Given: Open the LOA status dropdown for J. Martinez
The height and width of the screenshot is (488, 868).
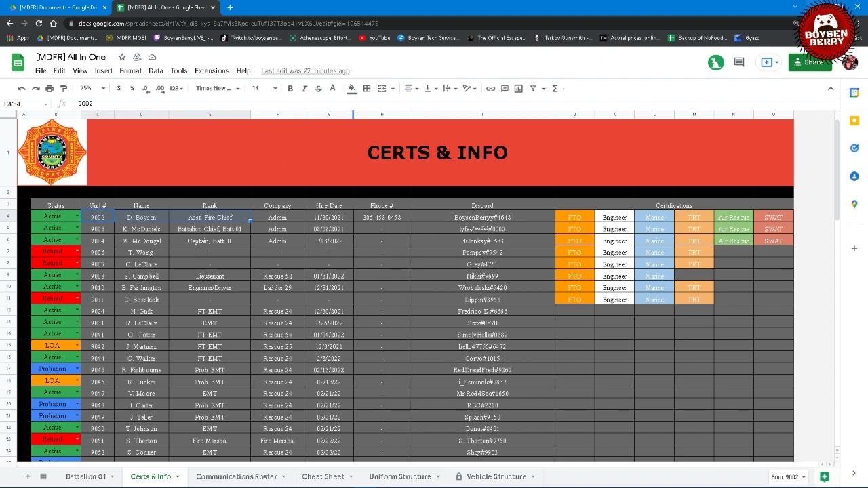Looking at the screenshot, I should tap(77, 346).
